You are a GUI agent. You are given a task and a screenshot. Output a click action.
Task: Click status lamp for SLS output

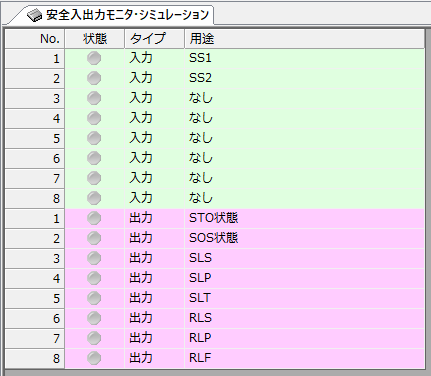click(x=94, y=258)
